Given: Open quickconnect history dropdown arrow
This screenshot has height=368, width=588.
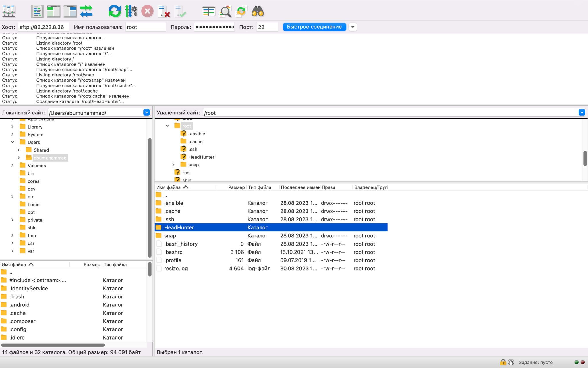Looking at the screenshot, I should coord(353,27).
